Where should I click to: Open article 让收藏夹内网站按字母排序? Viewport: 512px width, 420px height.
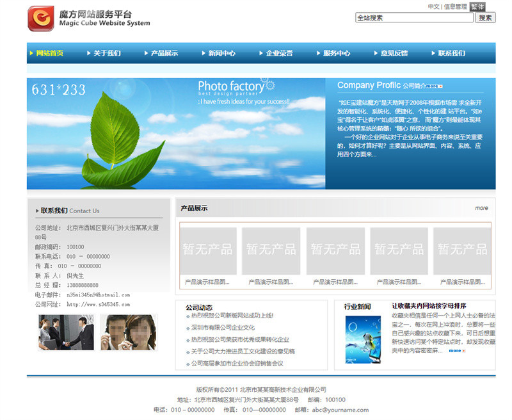pyautogui.click(x=429, y=305)
